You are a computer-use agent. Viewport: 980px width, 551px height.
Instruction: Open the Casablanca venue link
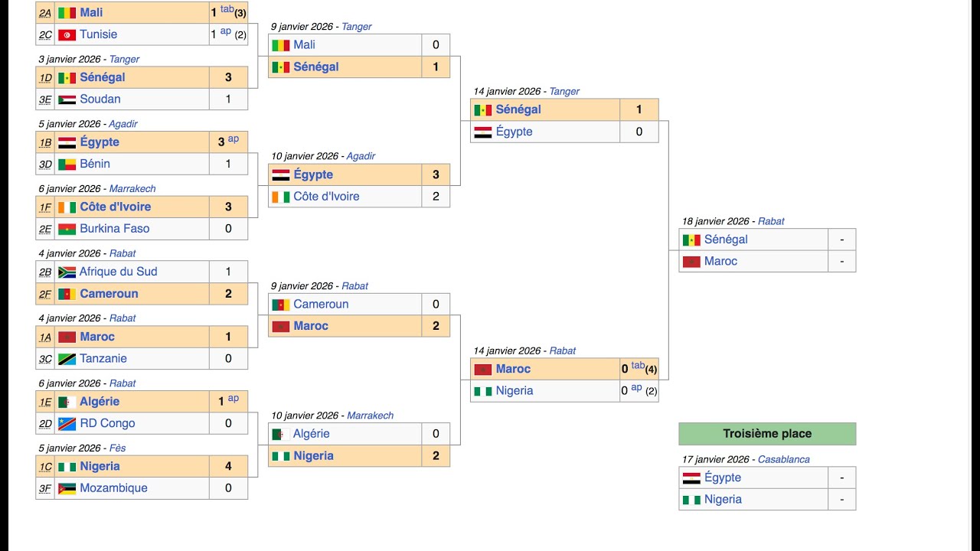(x=783, y=459)
